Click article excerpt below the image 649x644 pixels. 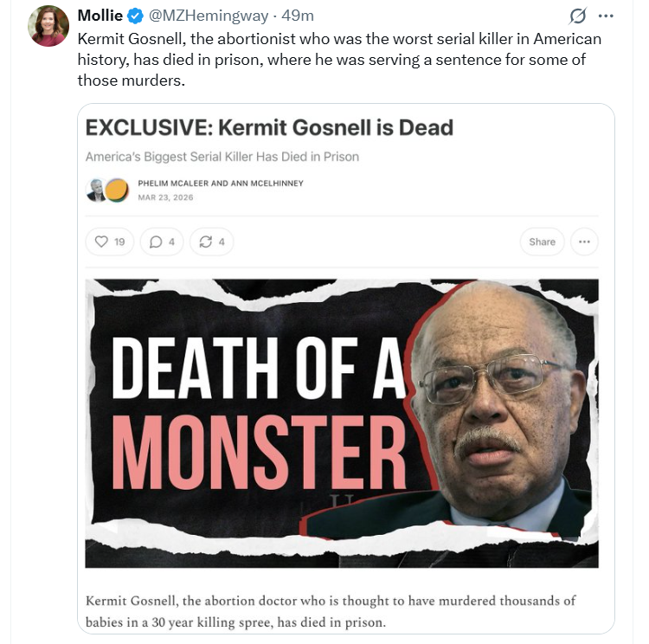tap(331, 611)
